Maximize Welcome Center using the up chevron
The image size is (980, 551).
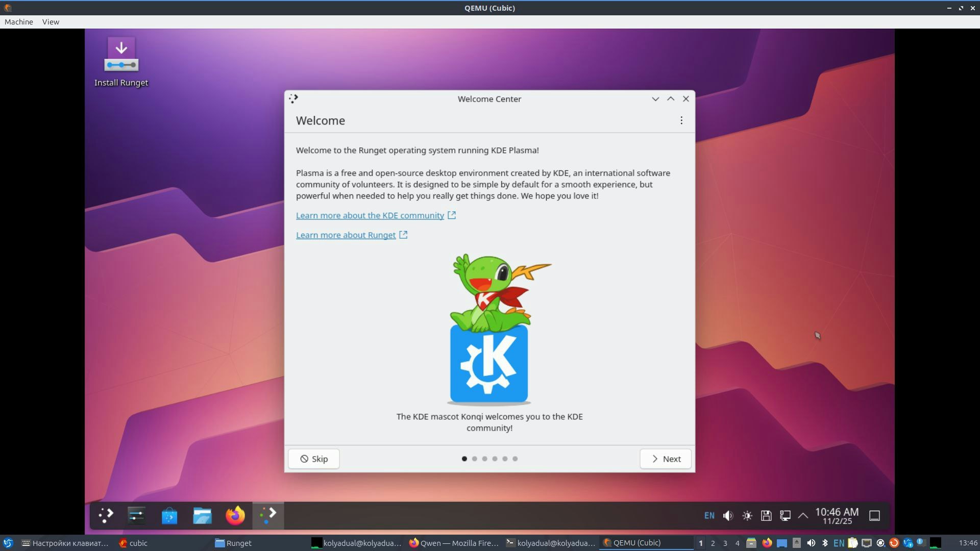[671, 99]
